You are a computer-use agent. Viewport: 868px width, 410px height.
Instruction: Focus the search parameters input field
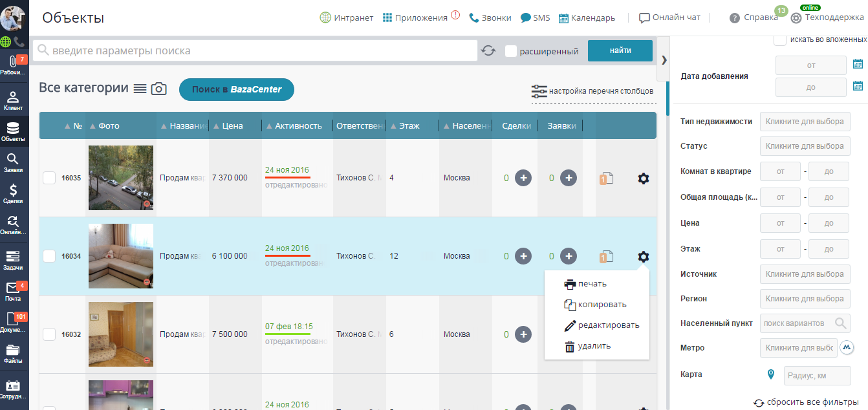(x=255, y=50)
